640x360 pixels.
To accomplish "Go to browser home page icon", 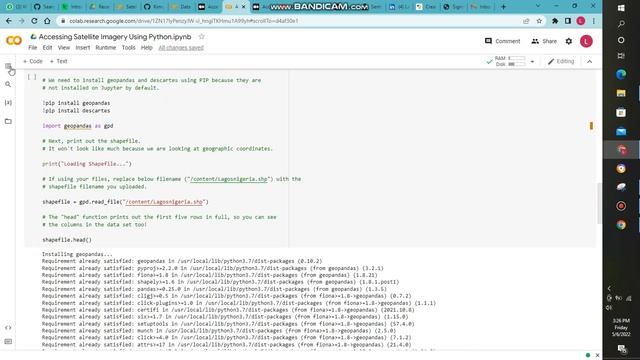I will (x=47, y=21).
